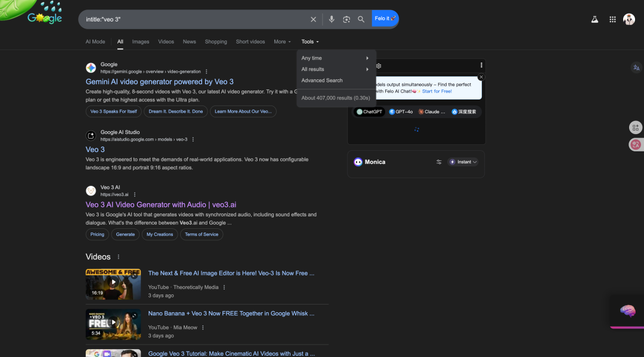Open Google Veo 3 Tutorial video link
This screenshot has width=644, height=357.
tap(231, 353)
